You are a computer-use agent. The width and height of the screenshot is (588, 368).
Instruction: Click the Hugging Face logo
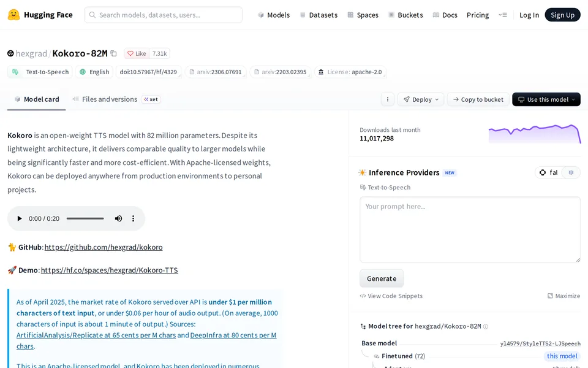pos(40,15)
